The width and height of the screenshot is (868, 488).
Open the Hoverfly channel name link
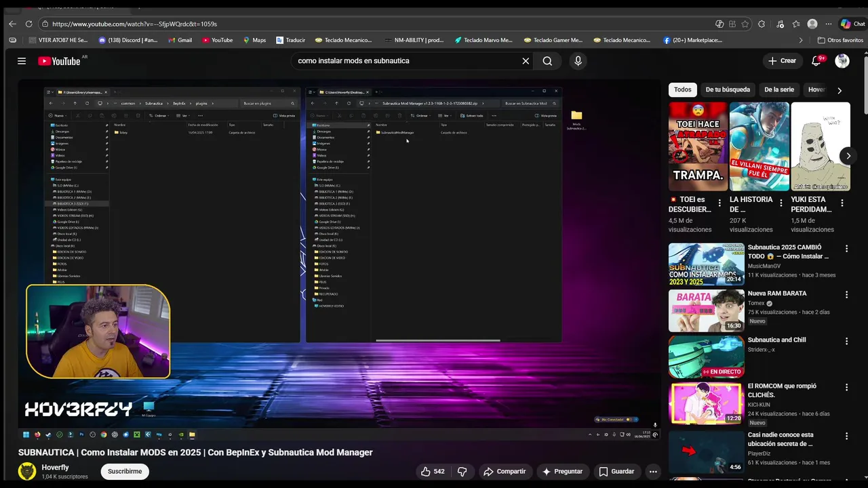point(55,467)
